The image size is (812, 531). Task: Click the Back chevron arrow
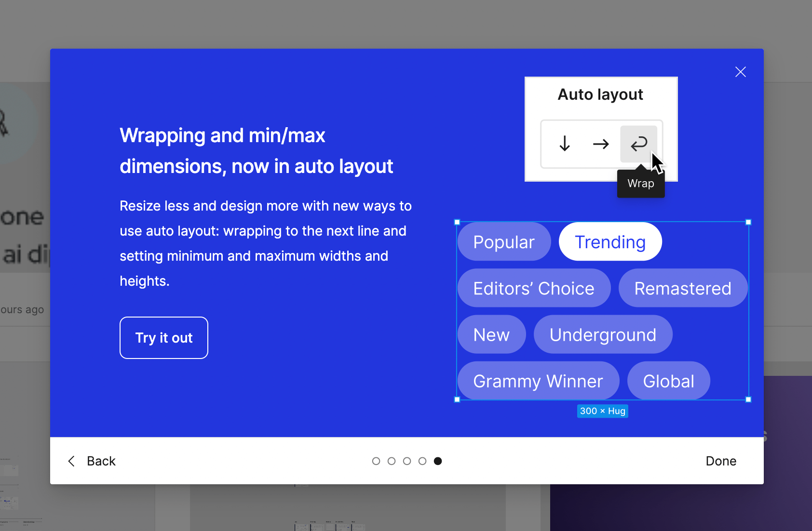click(x=71, y=461)
